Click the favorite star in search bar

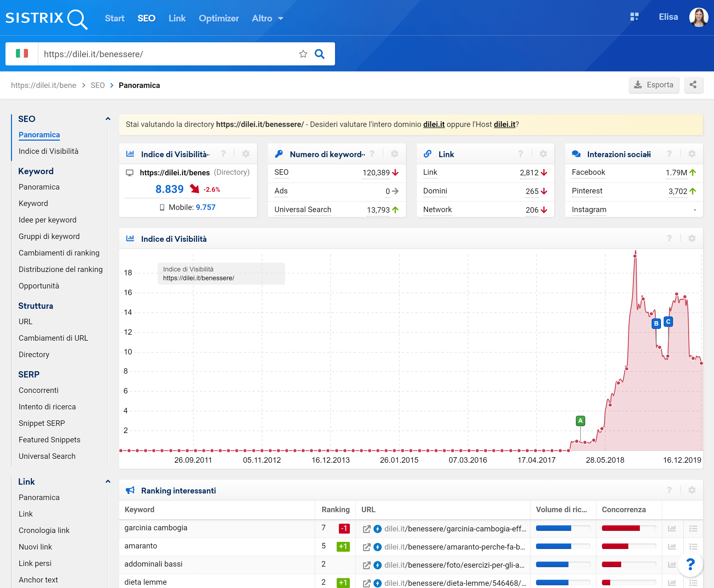[x=303, y=54]
